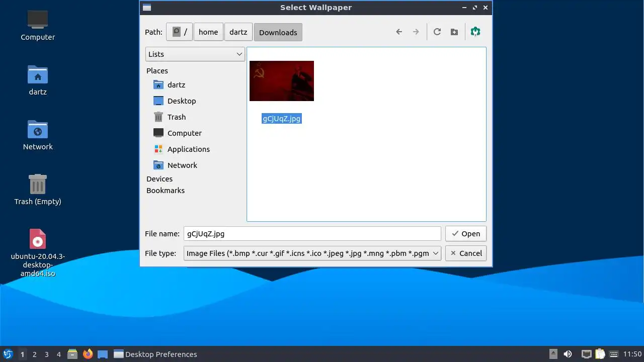Create a new folder

pyautogui.click(x=454, y=32)
